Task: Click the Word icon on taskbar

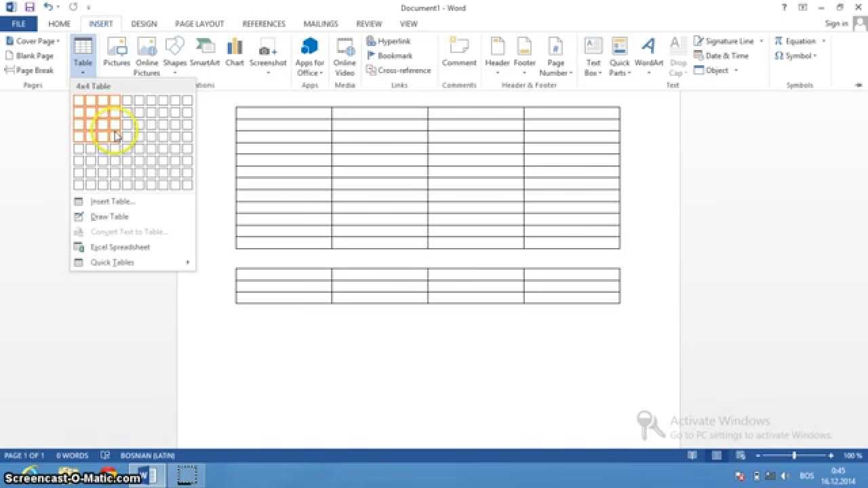Action: point(146,474)
